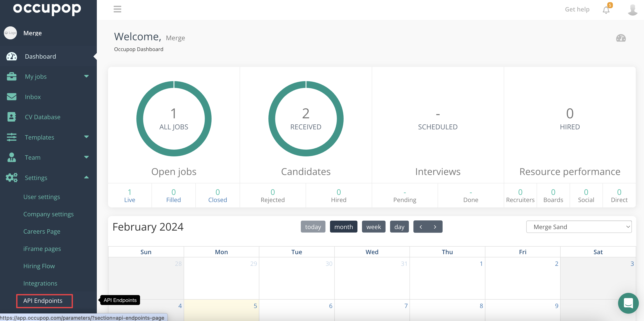
Task: Open the Integrations settings item
Action: (x=40, y=283)
